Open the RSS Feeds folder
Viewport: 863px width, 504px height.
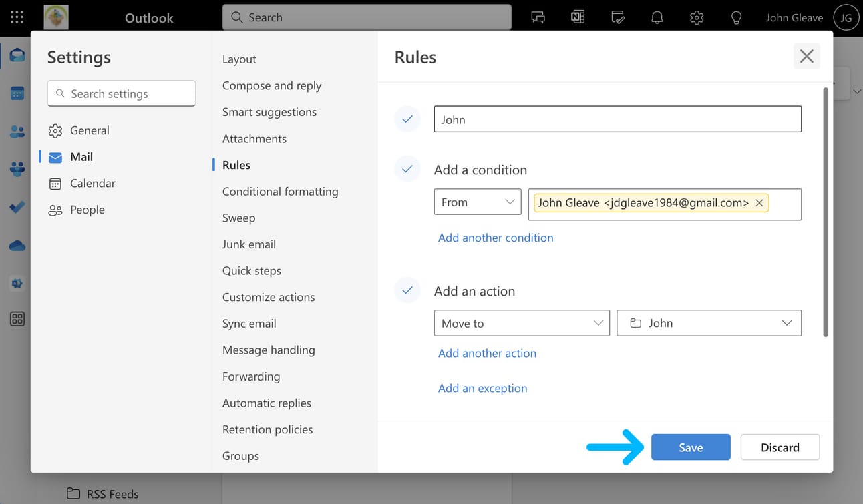[103, 494]
